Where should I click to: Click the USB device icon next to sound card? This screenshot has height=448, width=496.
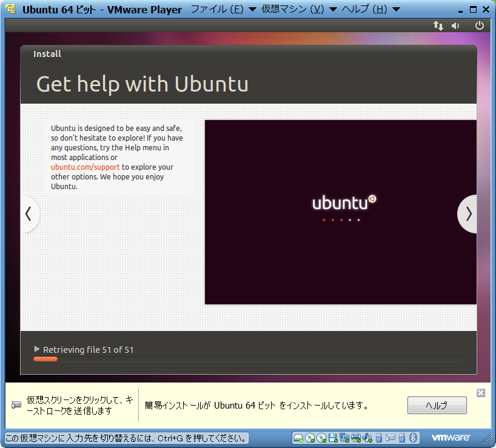[378, 438]
